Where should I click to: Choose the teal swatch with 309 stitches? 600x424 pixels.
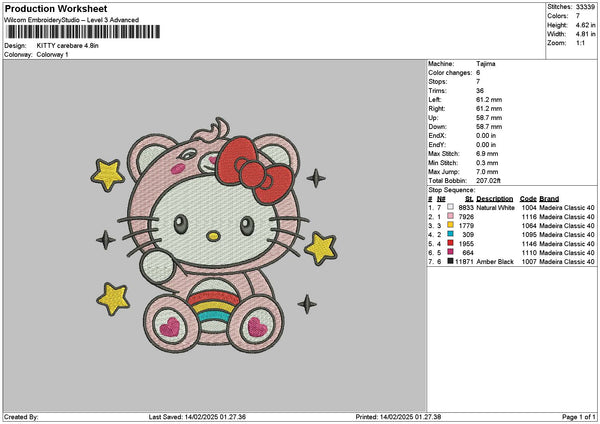click(450, 234)
